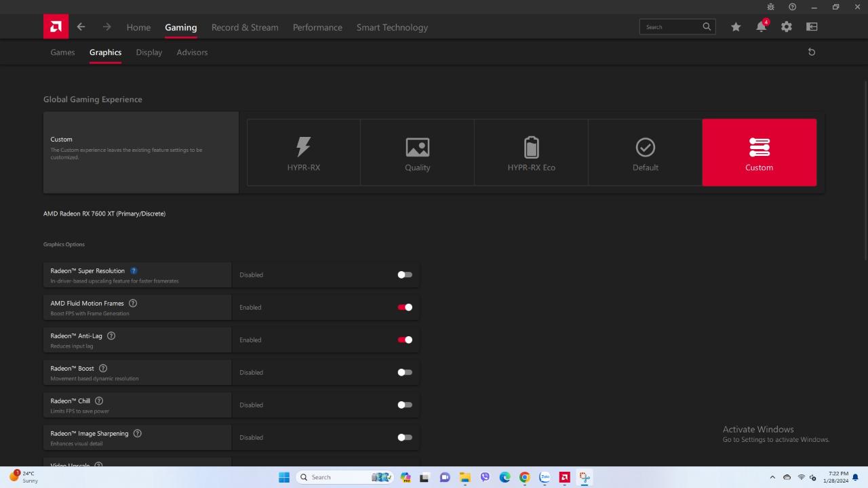Open Microsoft Edge from the taskbar
This screenshot has height=488, width=868.
(x=505, y=477)
